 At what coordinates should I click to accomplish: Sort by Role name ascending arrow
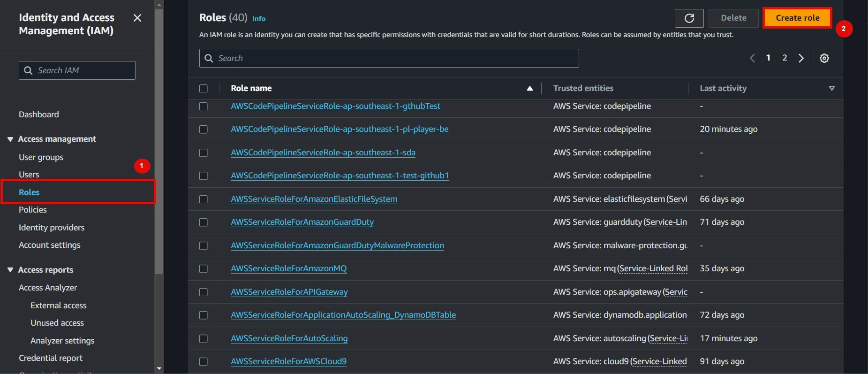click(529, 88)
